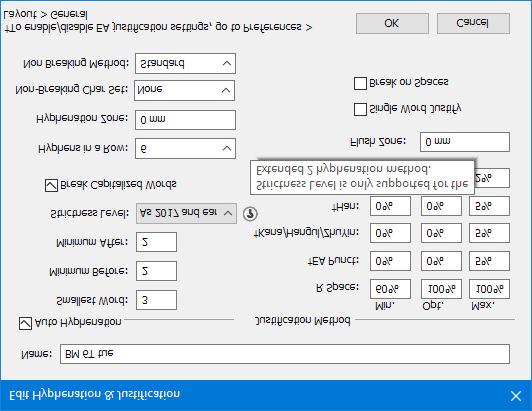The width and height of the screenshot is (532, 411).
Task: Click the Minimum After field
Action: point(156,242)
